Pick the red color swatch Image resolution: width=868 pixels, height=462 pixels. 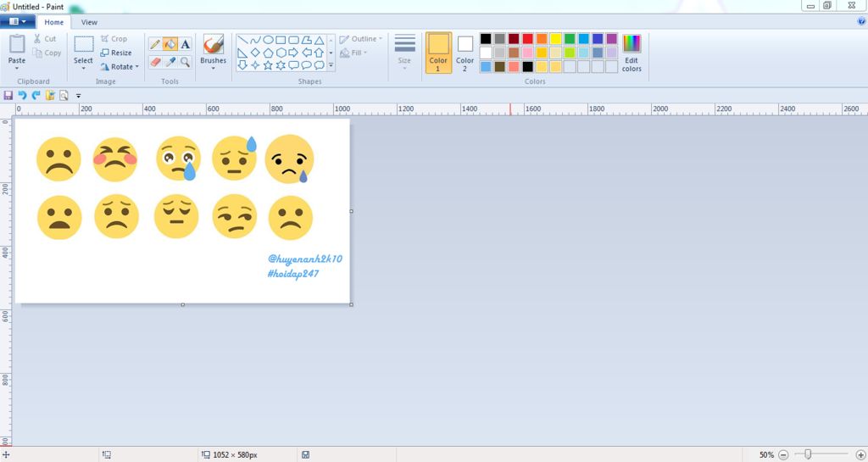[527, 39]
